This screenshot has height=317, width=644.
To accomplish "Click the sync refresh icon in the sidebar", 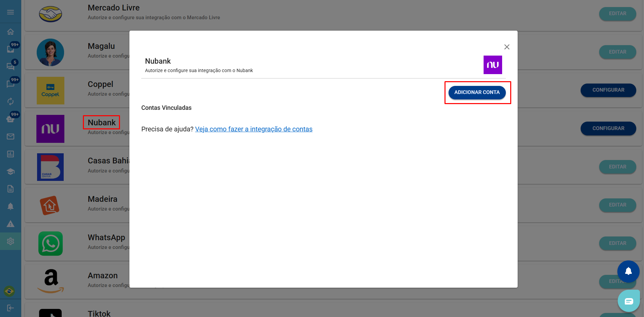I will click(x=10, y=101).
